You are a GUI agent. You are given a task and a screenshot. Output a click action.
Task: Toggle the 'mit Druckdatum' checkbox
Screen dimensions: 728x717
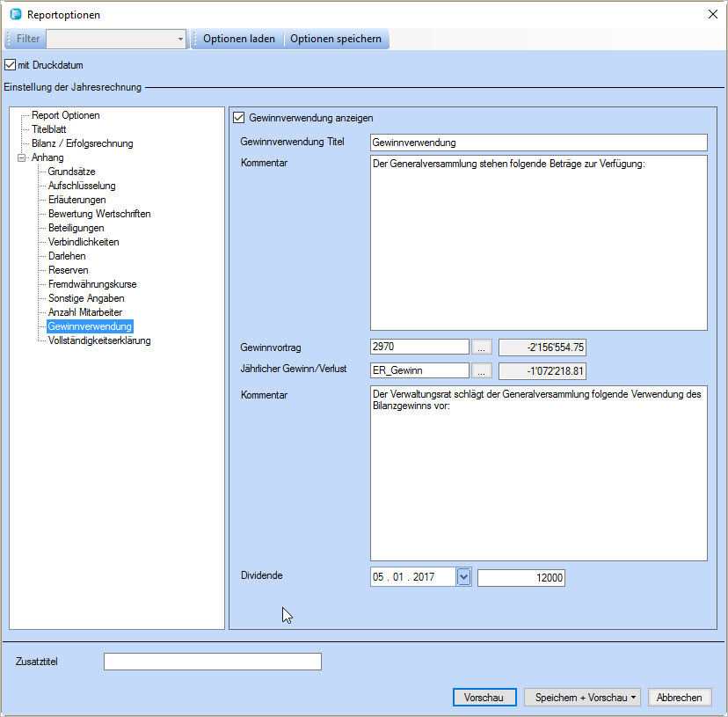tap(11, 65)
